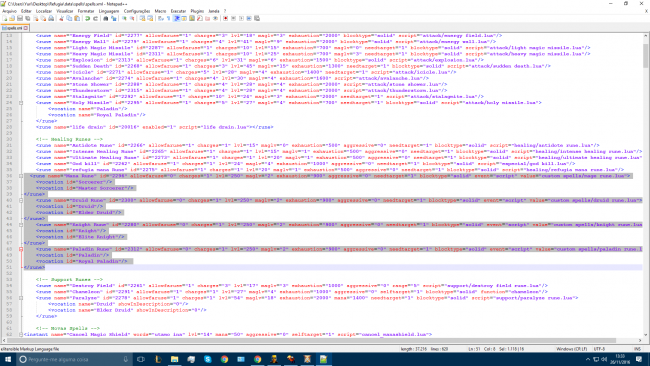The height and width of the screenshot is (366, 650).
Task: Collapse the fold marker at line 56
Action: point(21,298)
